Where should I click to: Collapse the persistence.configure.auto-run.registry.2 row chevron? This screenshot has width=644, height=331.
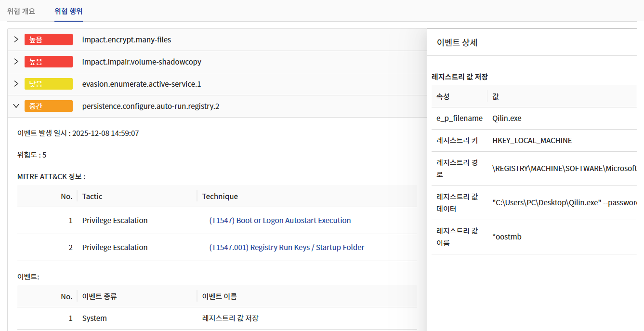(x=16, y=106)
